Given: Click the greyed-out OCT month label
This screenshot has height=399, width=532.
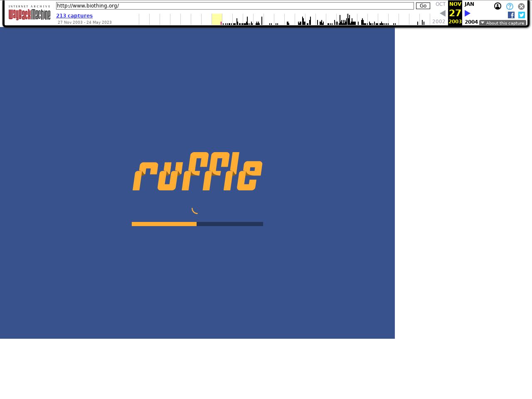Looking at the screenshot, I should pos(440,4).
